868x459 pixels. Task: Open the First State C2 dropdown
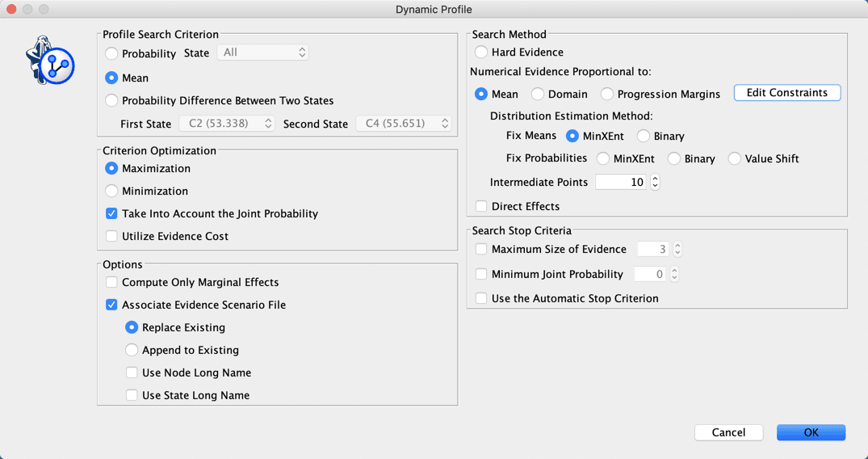click(226, 124)
